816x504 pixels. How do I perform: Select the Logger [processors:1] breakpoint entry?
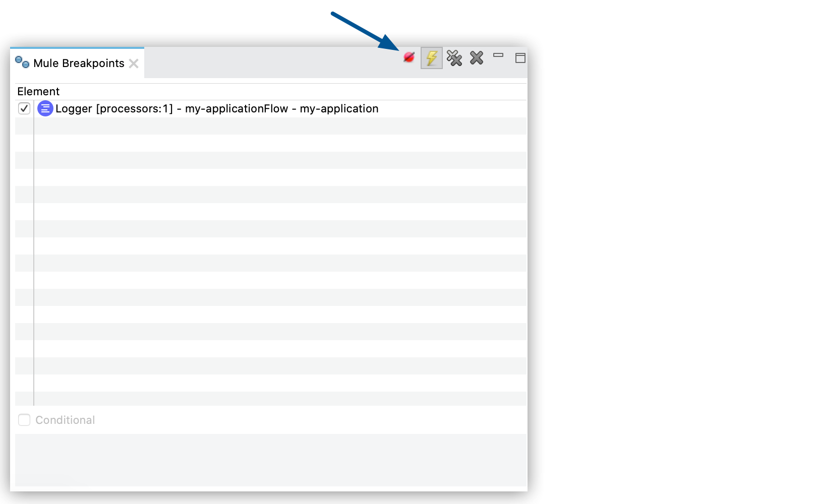tap(217, 108)
